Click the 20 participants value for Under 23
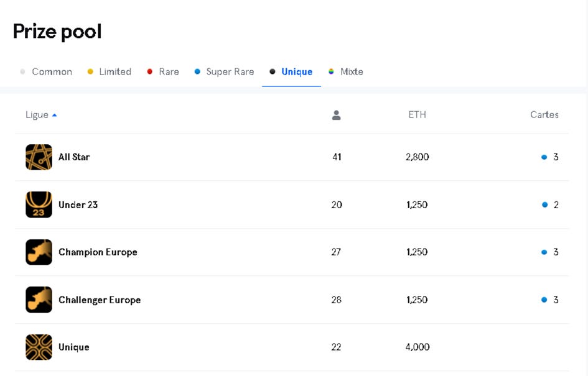 click(337, 205)
